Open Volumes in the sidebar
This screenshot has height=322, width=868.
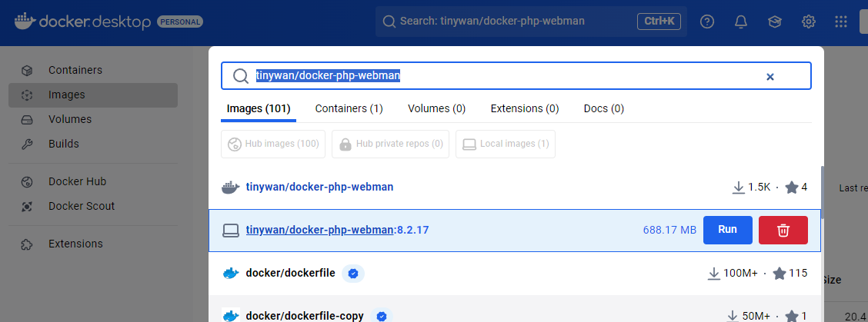pos(93,120)
